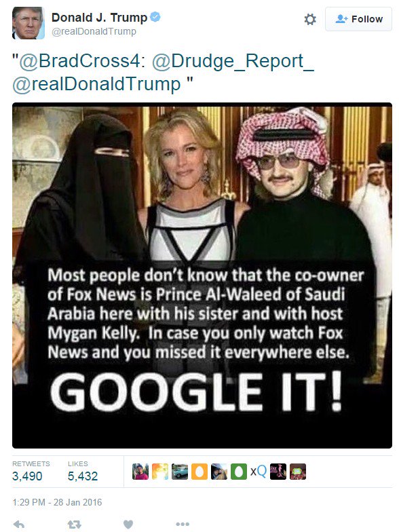
Task: Click the reply arrow icon
Action: (x=19, y=525)
